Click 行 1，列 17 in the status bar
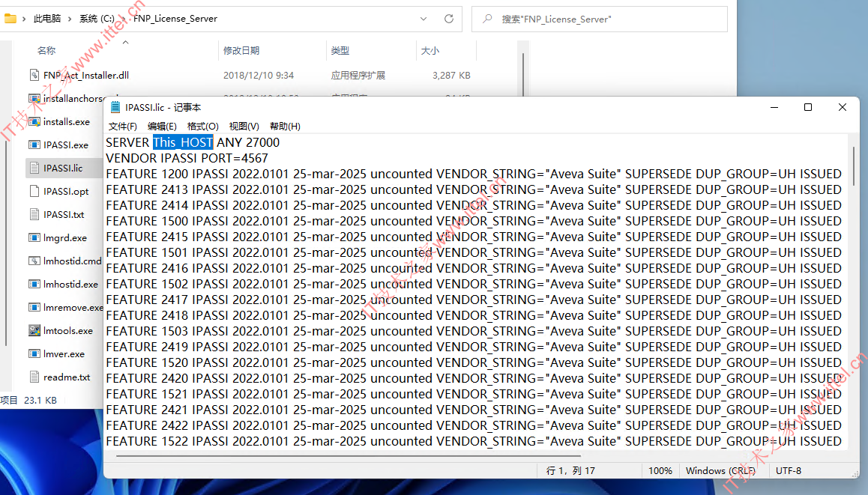 [570, 471]
